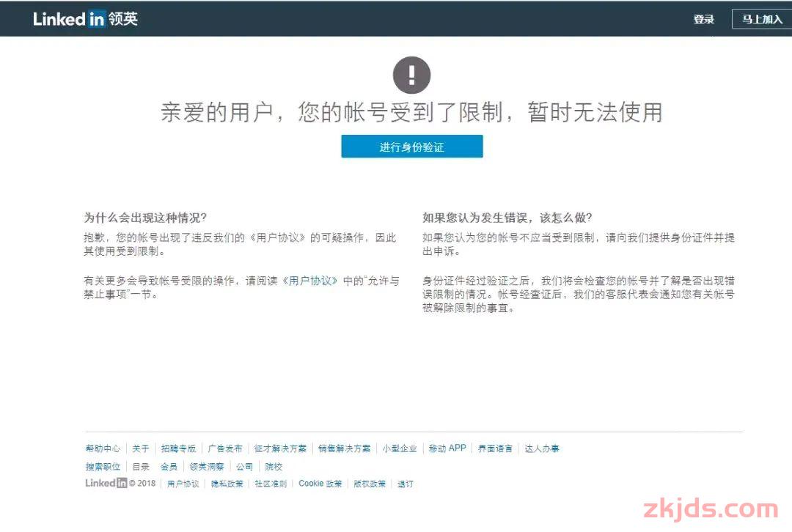Open 征才解决方案 footer link
This screenshot has height=532, width=792.
coord(278,448)
